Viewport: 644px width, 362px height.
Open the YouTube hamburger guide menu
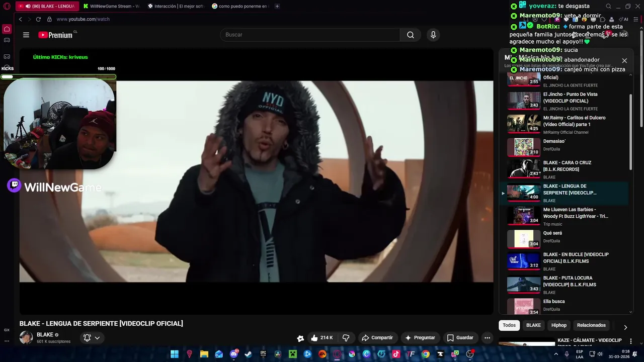point(26,35)
